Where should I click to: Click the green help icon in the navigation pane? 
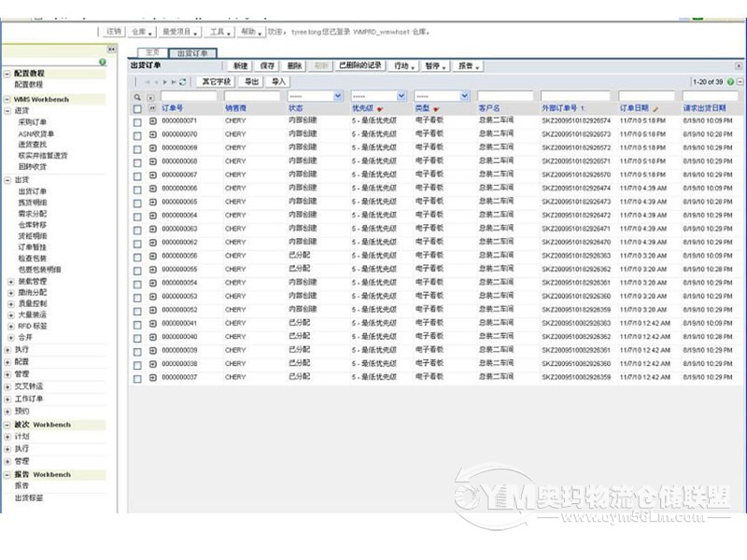tap(103, 62)
